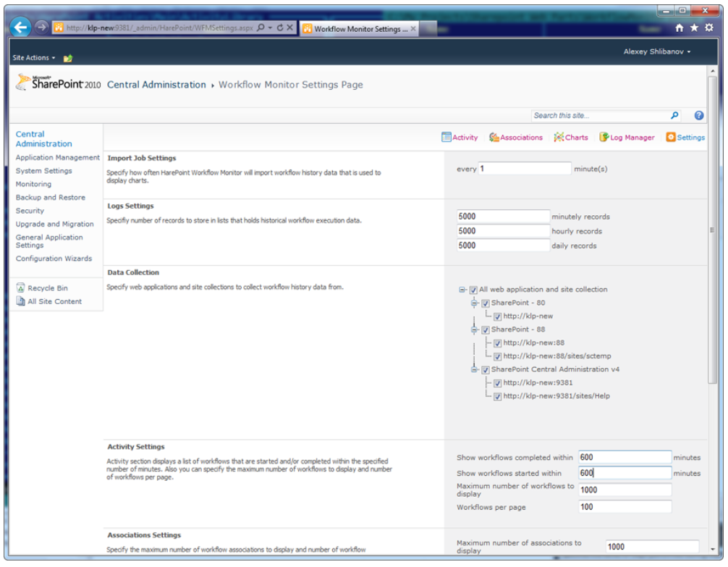Toggle the http://klp-new:9381 checkbox
The width and height of the screenshot is (728, 567).
(497, 383)
